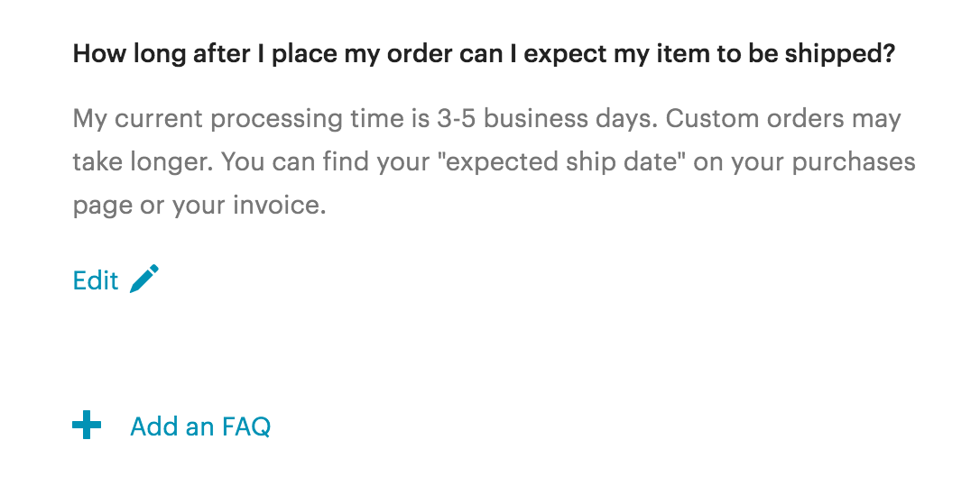Screen dimensions: 980x495
Task: Click the answer paragraph about processing time
Action: pos(494,161)
